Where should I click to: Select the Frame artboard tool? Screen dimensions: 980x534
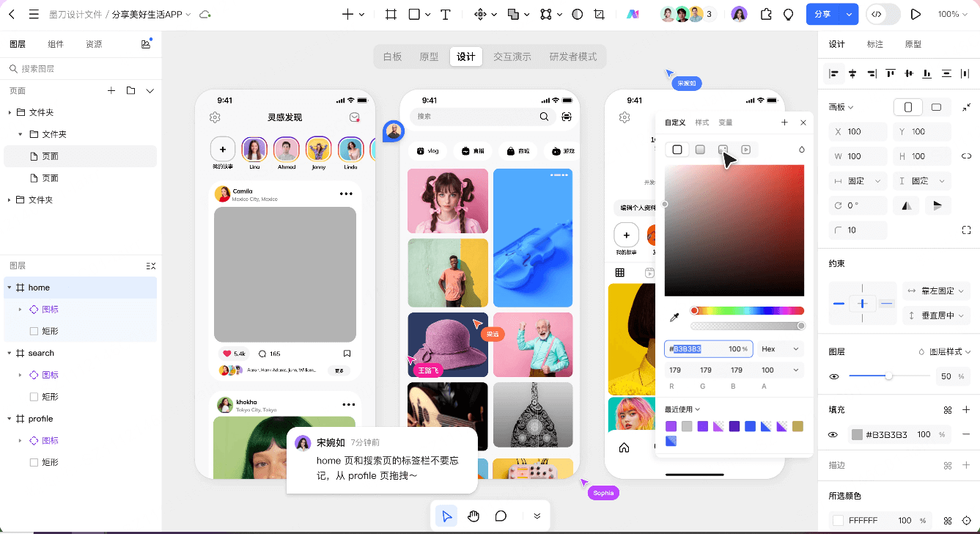[x=391, y=14]
